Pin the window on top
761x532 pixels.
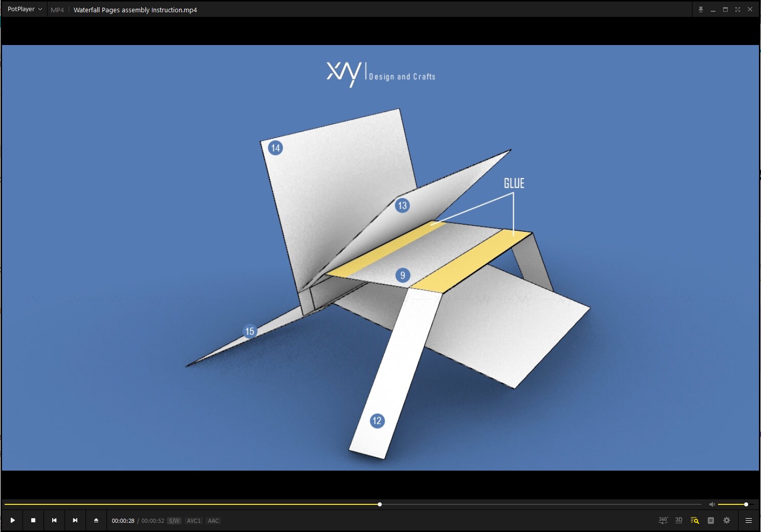(x=701, y=9)
